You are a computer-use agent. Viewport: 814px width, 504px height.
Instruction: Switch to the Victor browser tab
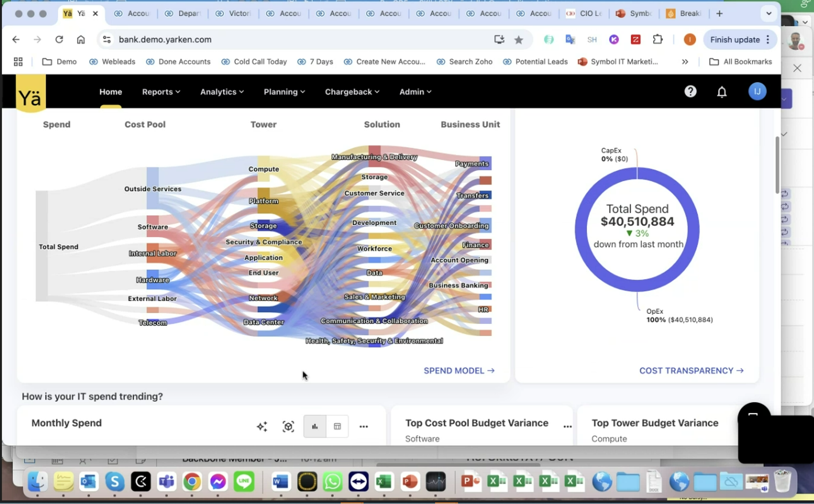233,14
